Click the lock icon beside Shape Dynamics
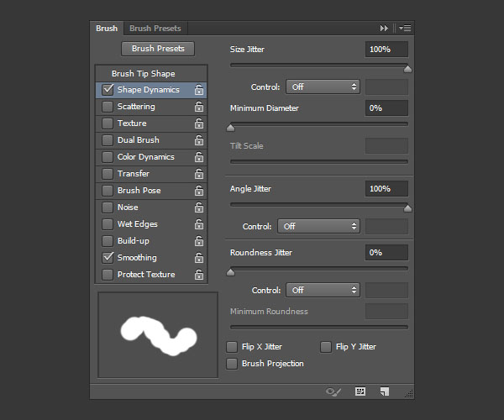Screen dimensions: 504x420 pos(199,90)
